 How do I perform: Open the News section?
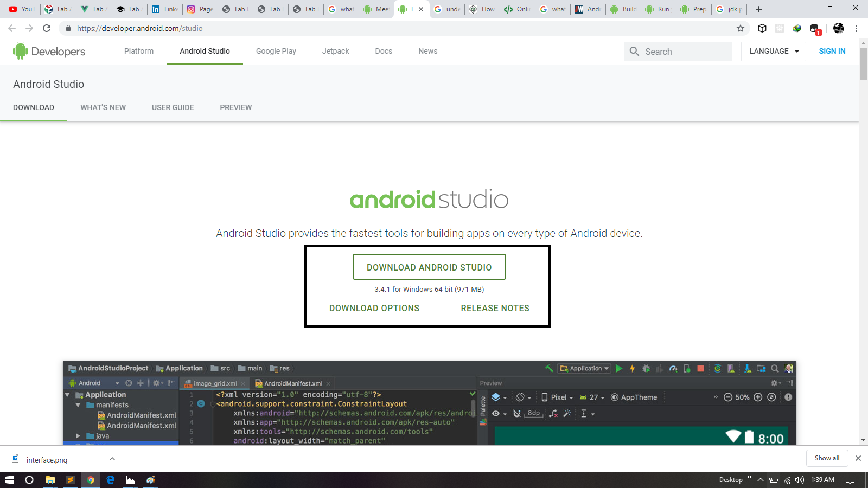(x=428, y=51)
